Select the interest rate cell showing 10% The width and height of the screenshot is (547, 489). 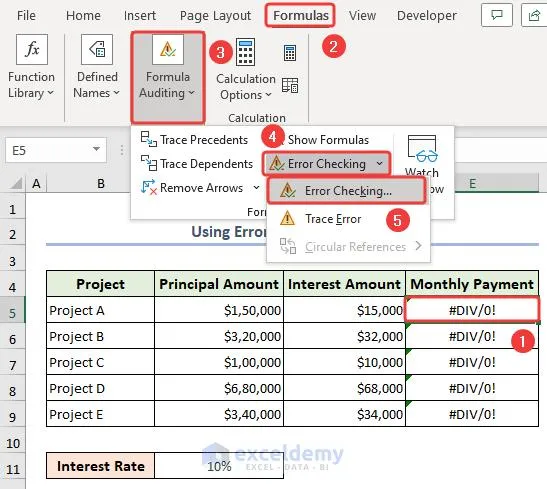pos(219,466)
